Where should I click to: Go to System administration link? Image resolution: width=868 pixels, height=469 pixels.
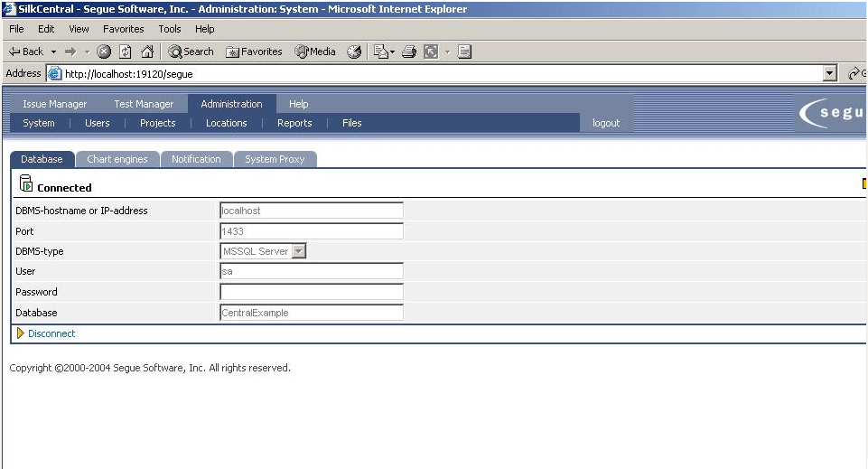pyautogui.click(x=39, y=123)
